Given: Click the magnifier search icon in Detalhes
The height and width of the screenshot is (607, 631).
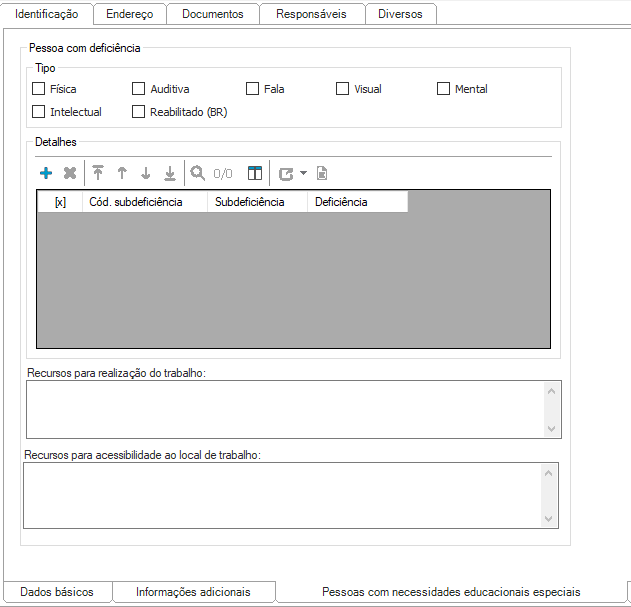Looking at the screenshot, I should [x=198, y=173].
